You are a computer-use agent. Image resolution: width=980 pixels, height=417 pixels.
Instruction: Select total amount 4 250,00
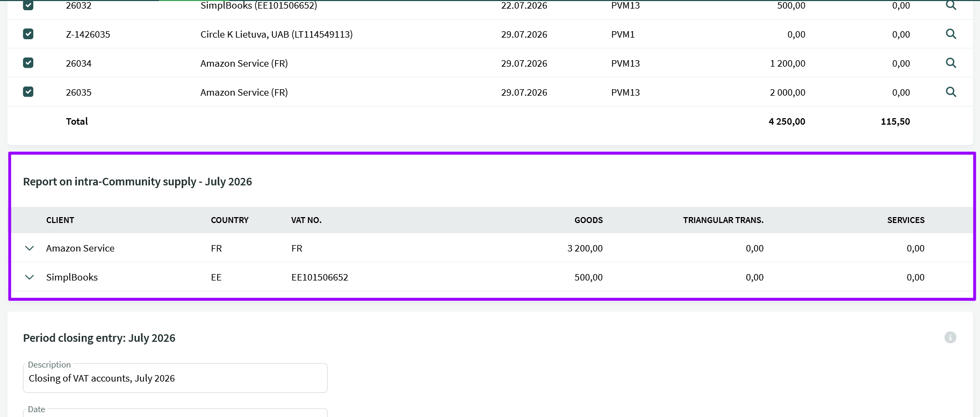click(787, 121)
